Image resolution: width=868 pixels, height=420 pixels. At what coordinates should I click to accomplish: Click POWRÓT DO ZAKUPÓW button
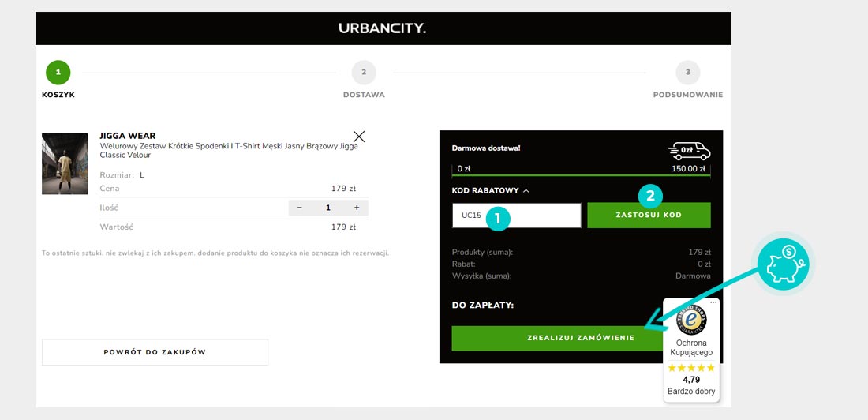pos(155,352)
